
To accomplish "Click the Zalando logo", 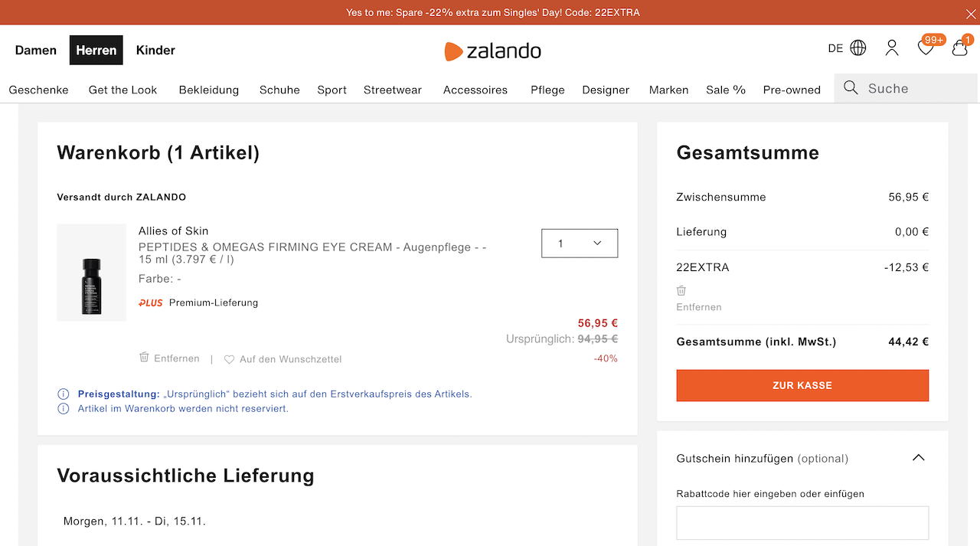I will point(493,51).
